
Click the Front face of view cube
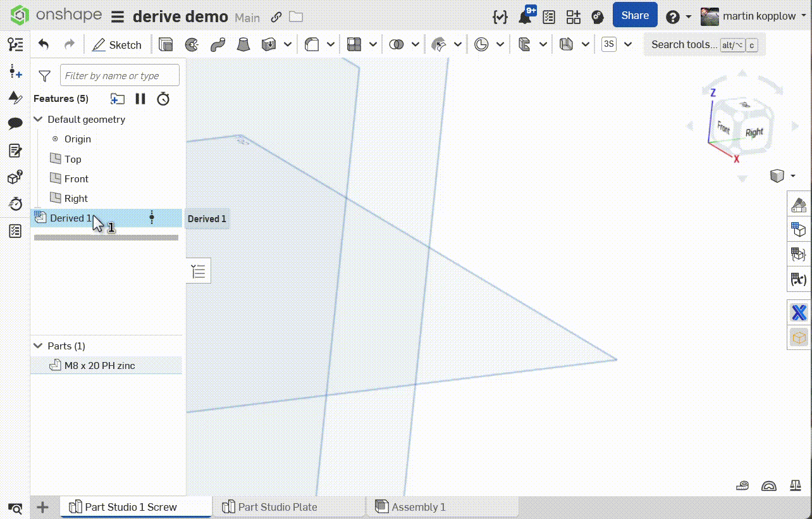point(723,129)
